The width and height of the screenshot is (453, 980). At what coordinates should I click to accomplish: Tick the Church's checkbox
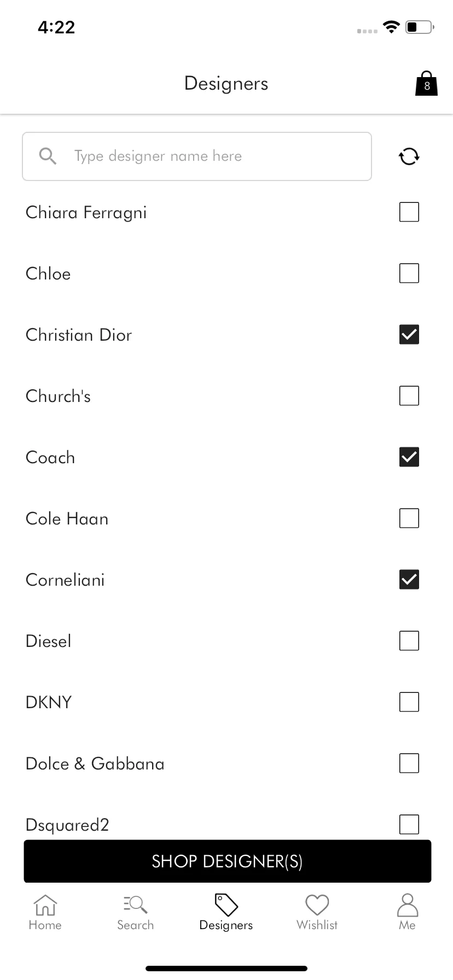409,395
